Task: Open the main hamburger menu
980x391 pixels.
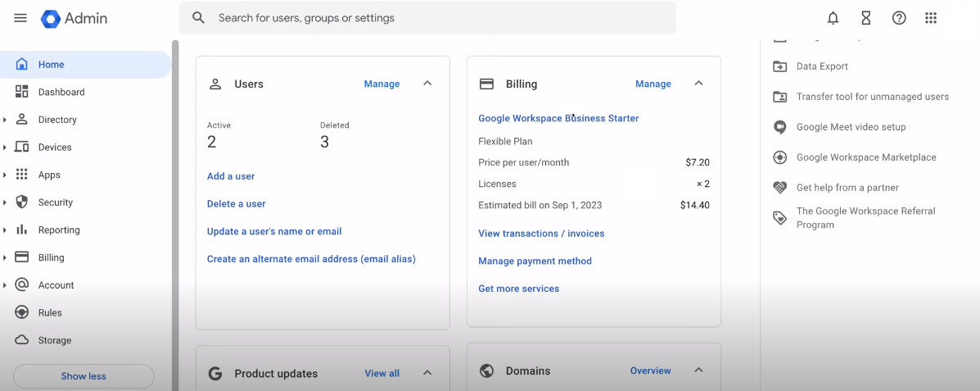Action: click(x=20, y=18)
